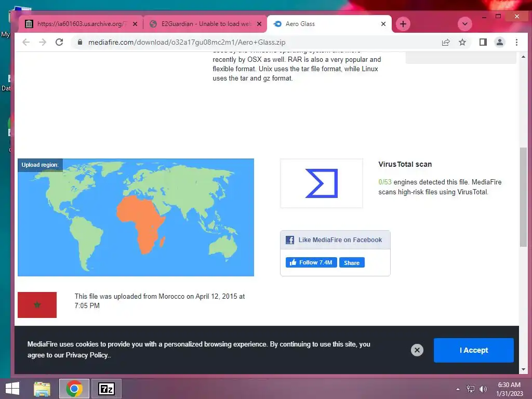
Task: Open volume control tray icon
Action: tap(483, 389)
